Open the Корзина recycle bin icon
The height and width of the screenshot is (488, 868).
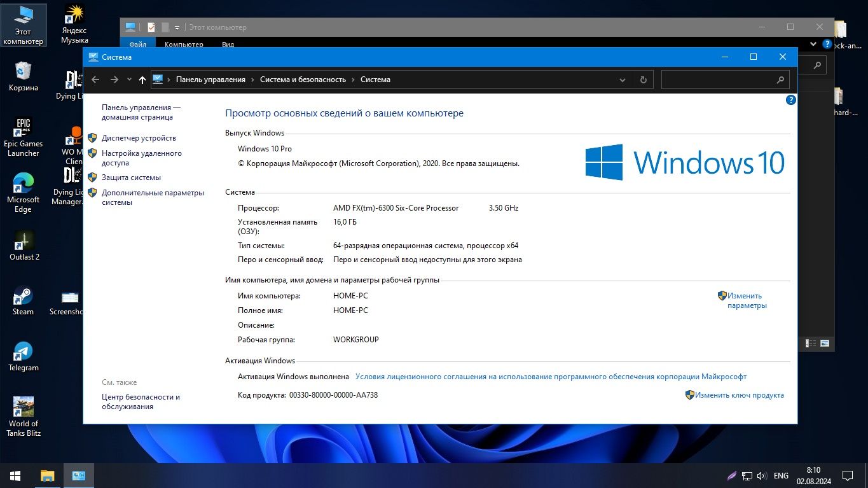pos(24,76)
